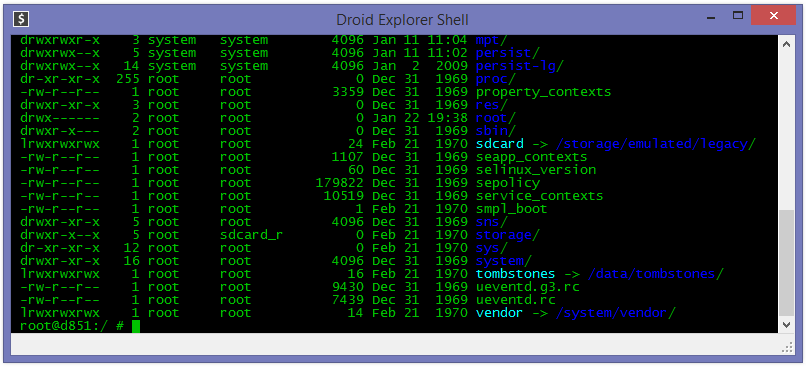This screenshot has height=368, width=806.
Task: Click the root/ directory entry
Action: point(496,118)
